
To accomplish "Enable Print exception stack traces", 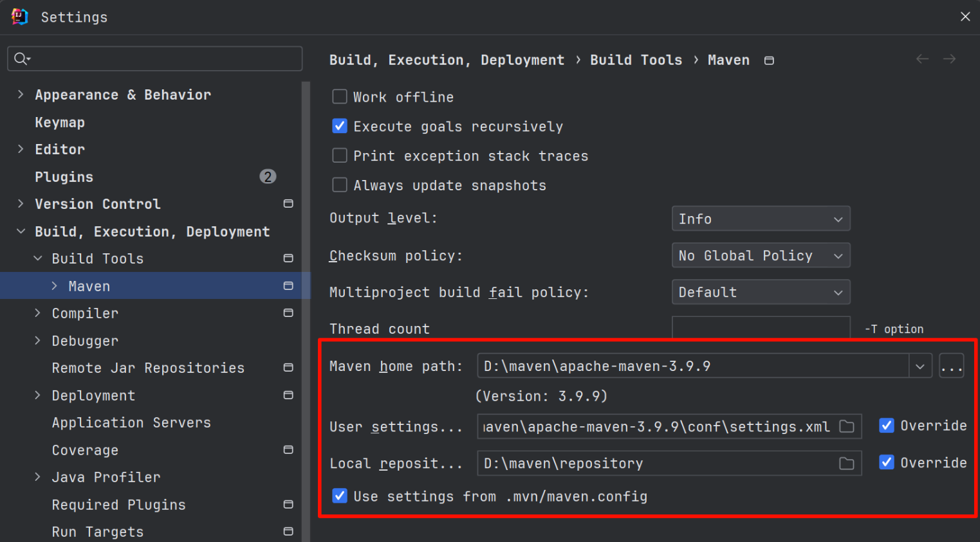I will click(340, 156).
